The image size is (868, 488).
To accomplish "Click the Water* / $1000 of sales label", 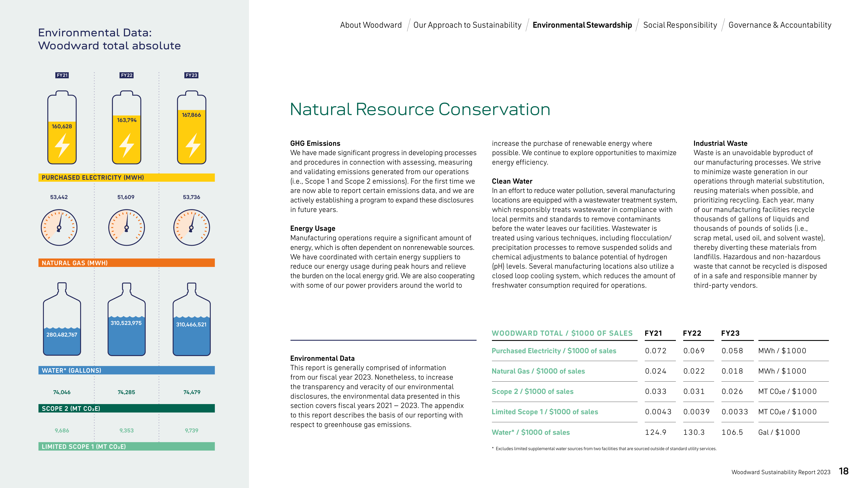I will [531, 432].
